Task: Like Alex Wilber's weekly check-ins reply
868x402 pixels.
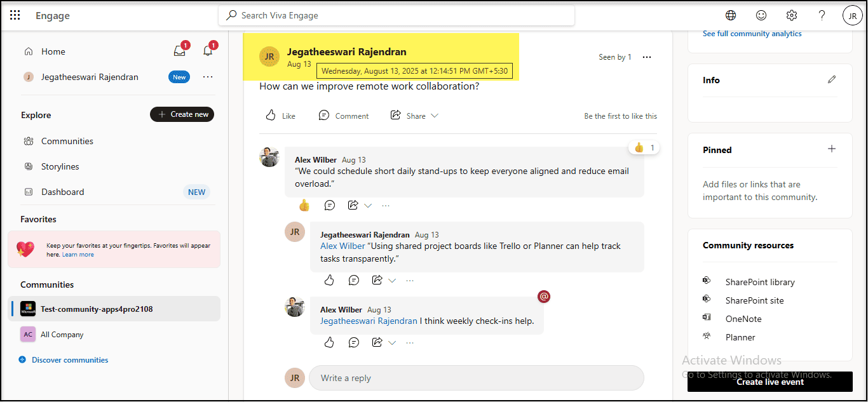Action: tap(329, 342)
